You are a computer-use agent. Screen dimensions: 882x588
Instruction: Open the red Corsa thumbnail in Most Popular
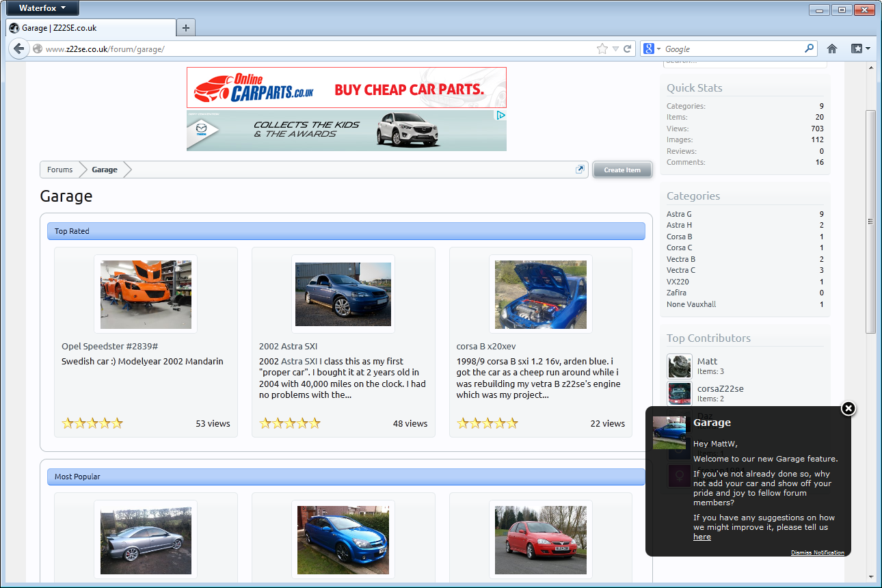(541, 539)
